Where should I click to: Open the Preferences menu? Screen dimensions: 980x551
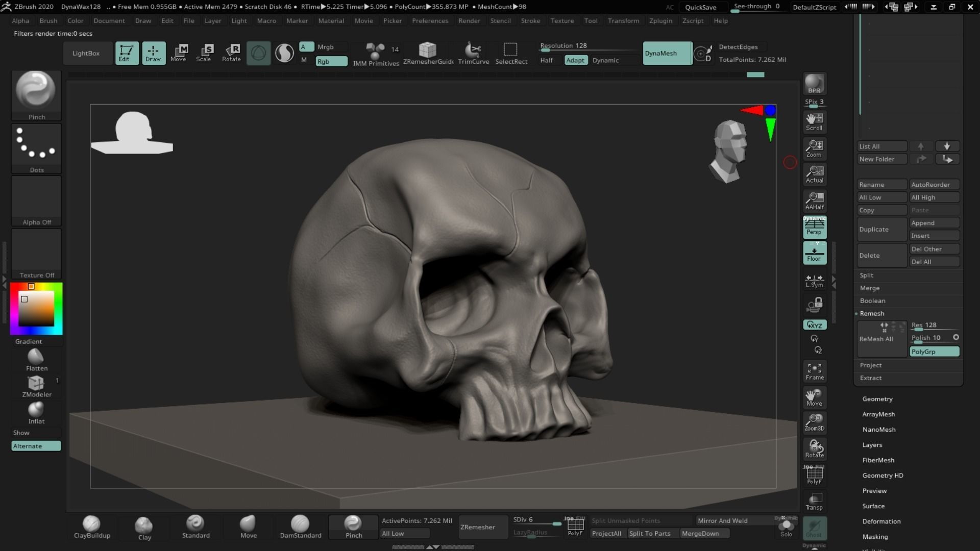pos(430,21)
